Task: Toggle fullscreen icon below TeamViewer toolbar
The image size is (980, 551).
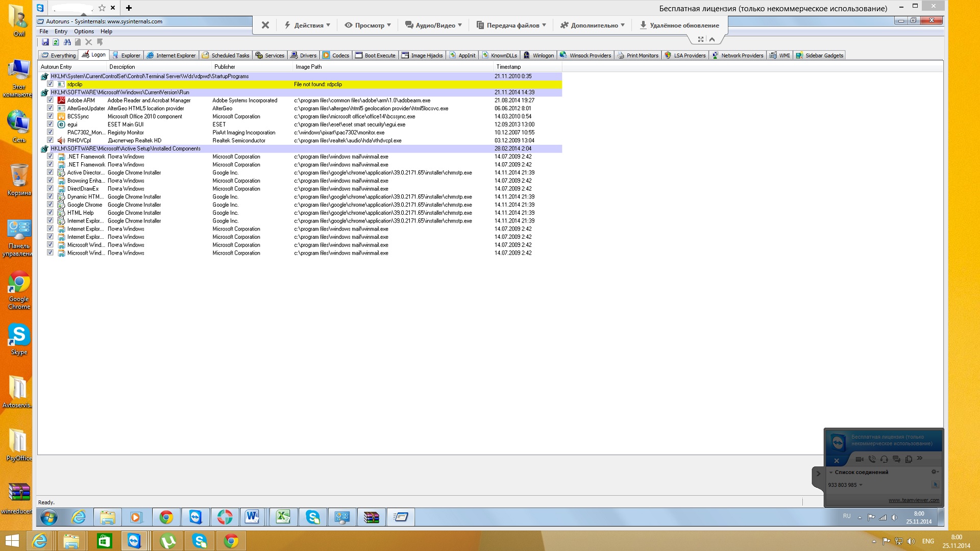Action: [x=701, y=39]
